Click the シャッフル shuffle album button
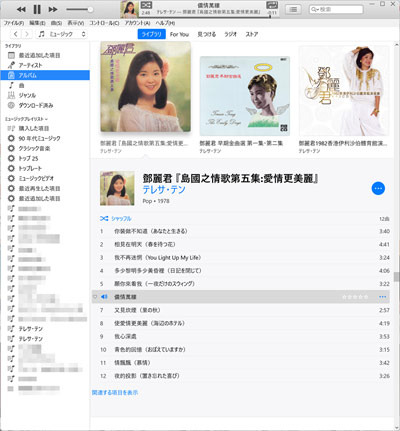 [115, 219]
